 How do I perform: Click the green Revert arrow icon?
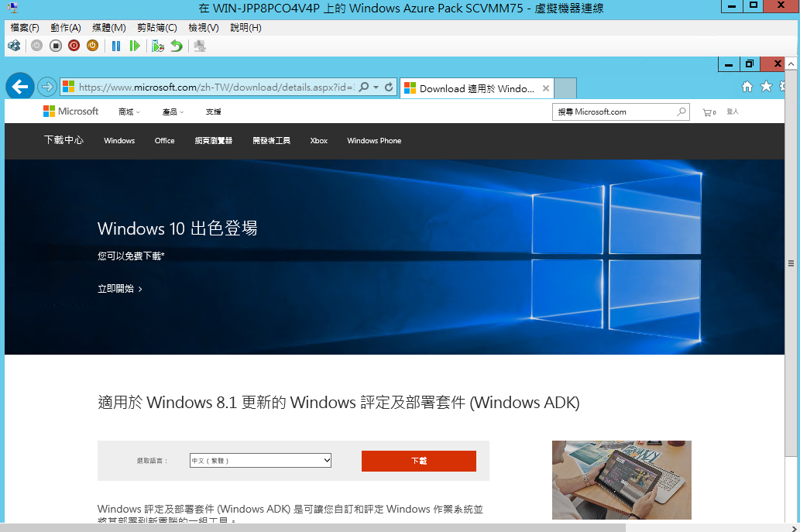177,46
